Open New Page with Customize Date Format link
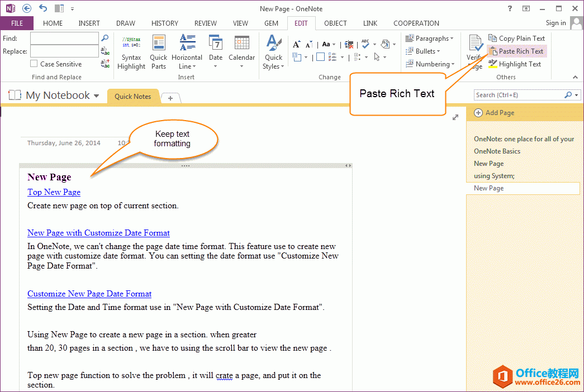584x392 pixels. [x=98, y=233]
